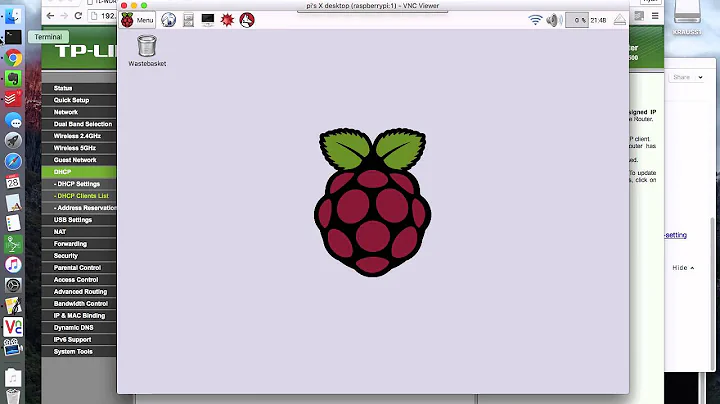
Task: Open the Chrome hamburger menu
Action: (x=655, y=16)
